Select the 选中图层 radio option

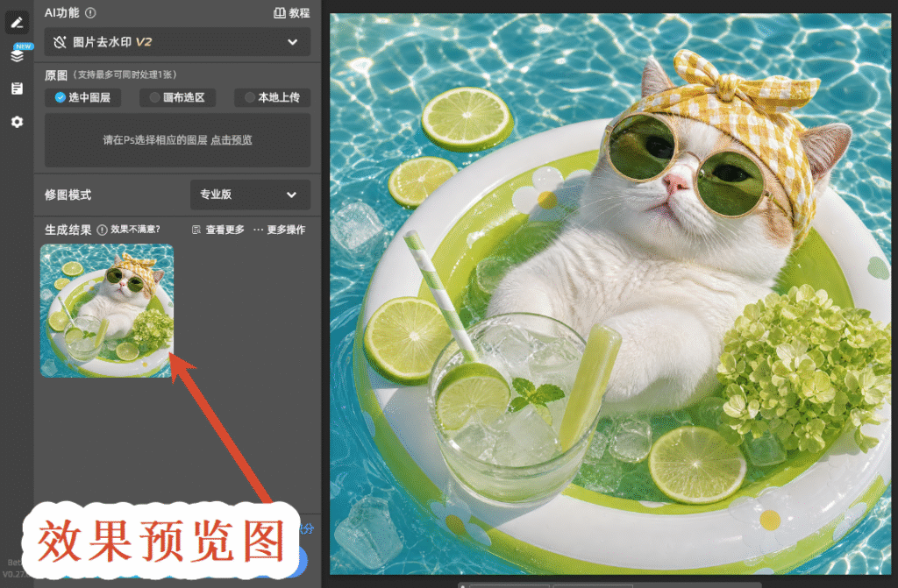coord(83,97)
